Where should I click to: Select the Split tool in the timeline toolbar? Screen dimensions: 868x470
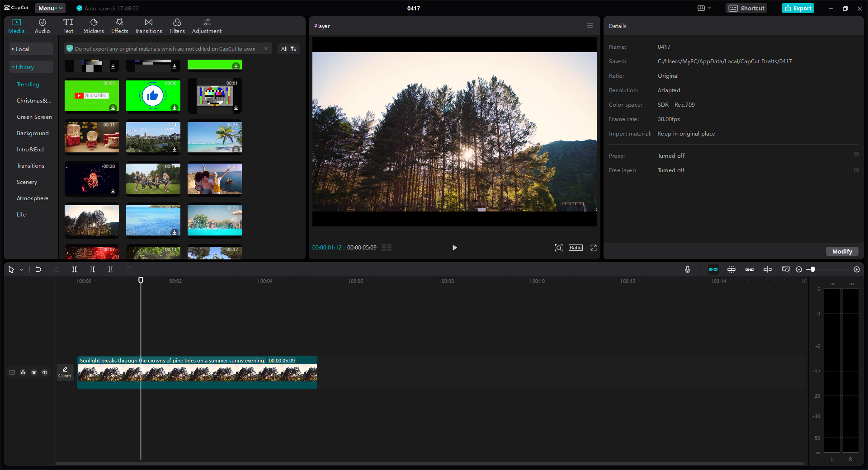(75, 269)
